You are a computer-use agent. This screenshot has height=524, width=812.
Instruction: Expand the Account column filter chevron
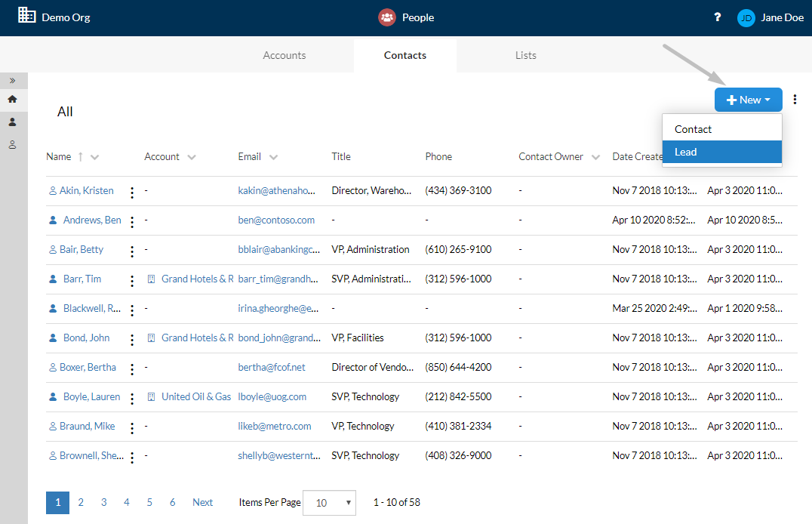pos(192,157)
